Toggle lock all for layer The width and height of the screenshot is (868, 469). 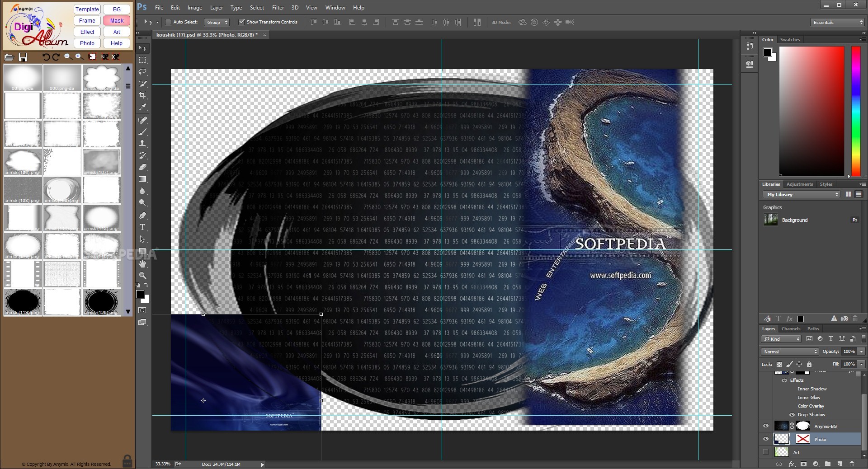click(809, 364)
